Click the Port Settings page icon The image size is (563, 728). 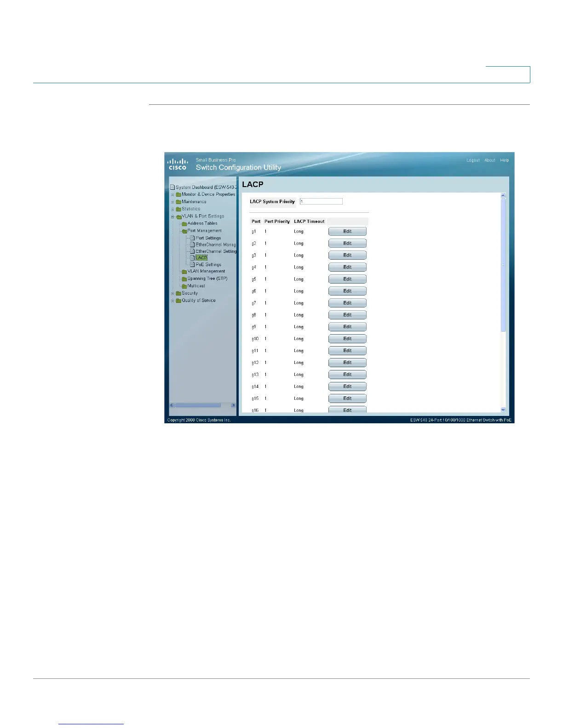click(x=192, y=238)
